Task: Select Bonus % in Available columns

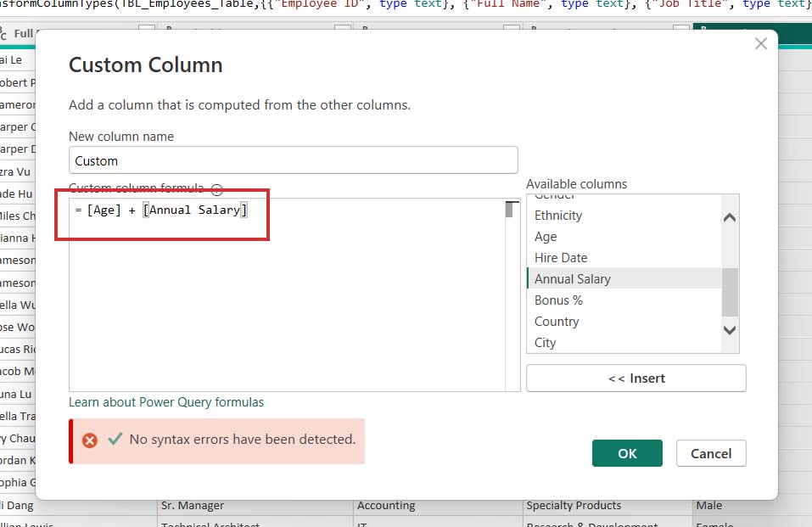Action: click(x=624, y=300)
